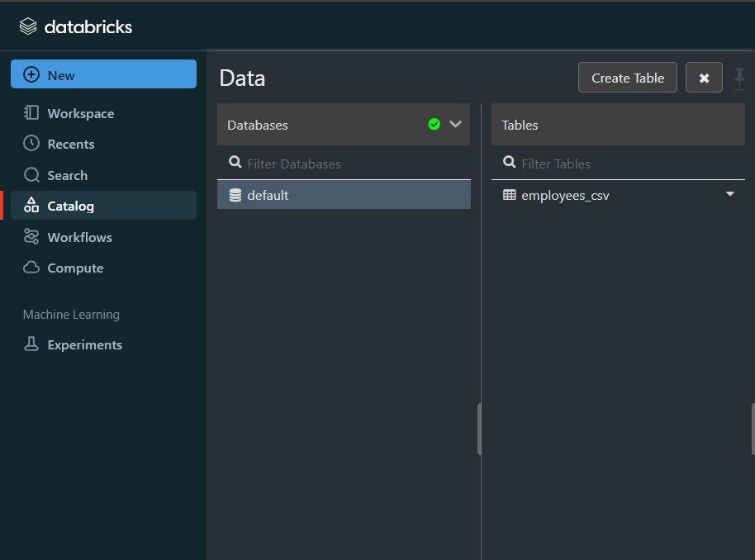The height and width of the screenshot is (560, 755).
Task: Click the pin icon beside close button
Action: point(739,78)
